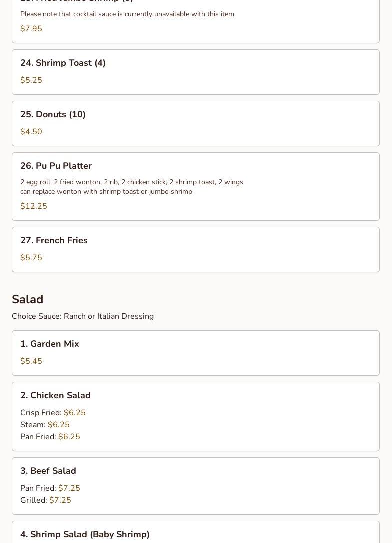Click the Ranch or Italian Dressing note
Screen dimensions: 392x543
(83, 316)
